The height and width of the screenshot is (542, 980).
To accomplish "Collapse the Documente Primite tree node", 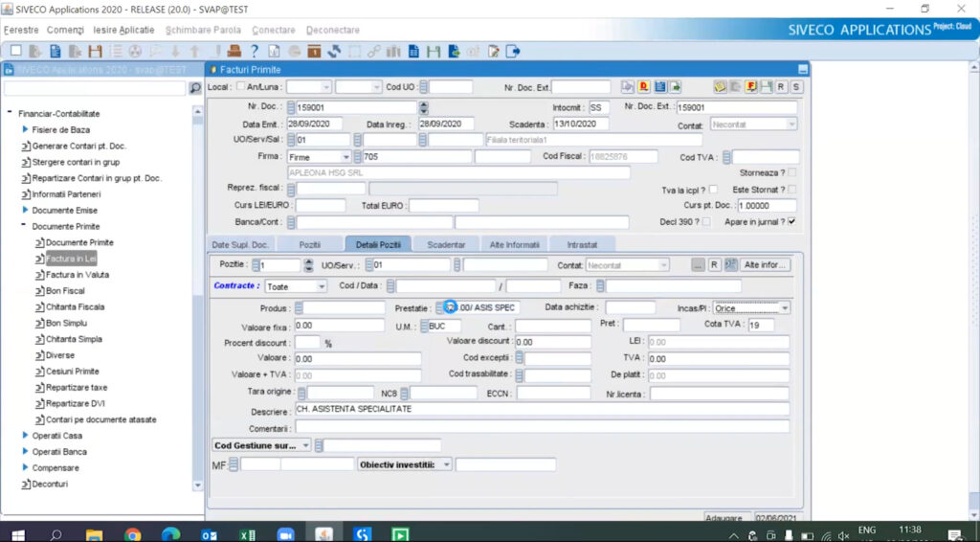I will coord(24,226).
